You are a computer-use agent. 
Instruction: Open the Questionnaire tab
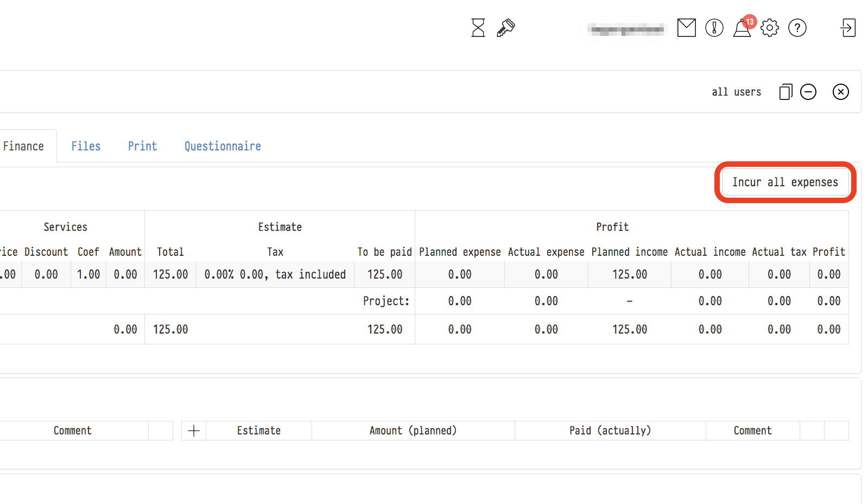[223, 146]
